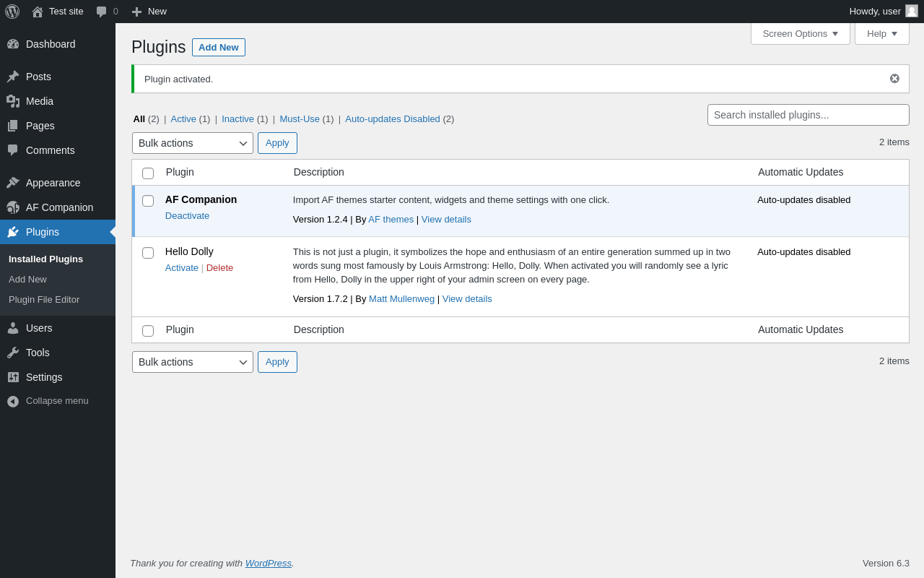Screen dimensions: 924x578
Task: Open the WordPress logo menu
Action: pos(12,12)
